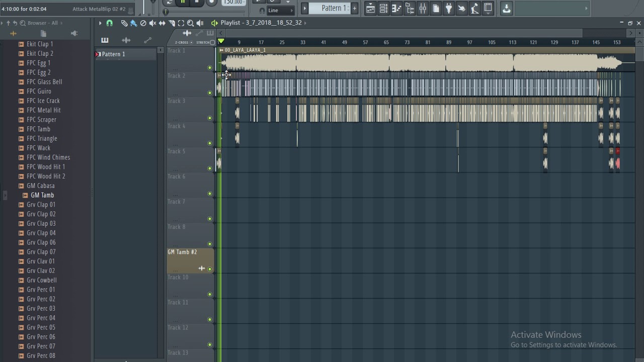Select the Playback speaker tool
This screenshot has height=362, width=644.
click(200, 23)
